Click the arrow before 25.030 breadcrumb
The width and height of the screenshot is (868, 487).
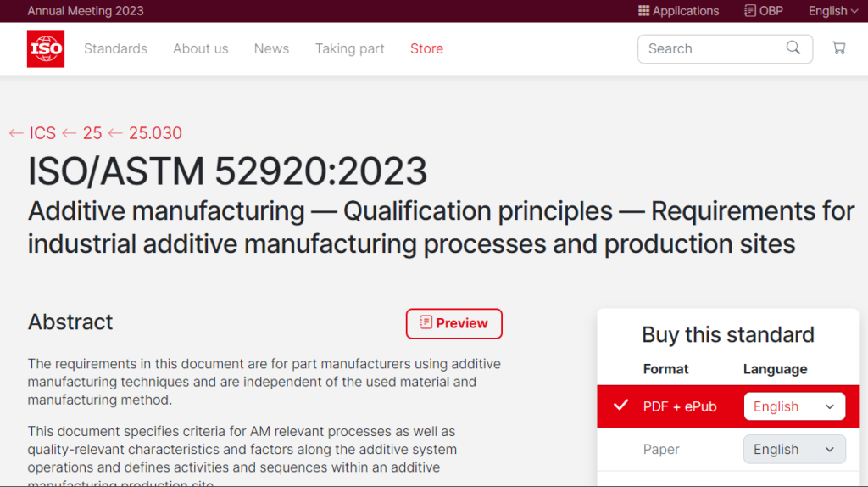click(x=115, y=133)
